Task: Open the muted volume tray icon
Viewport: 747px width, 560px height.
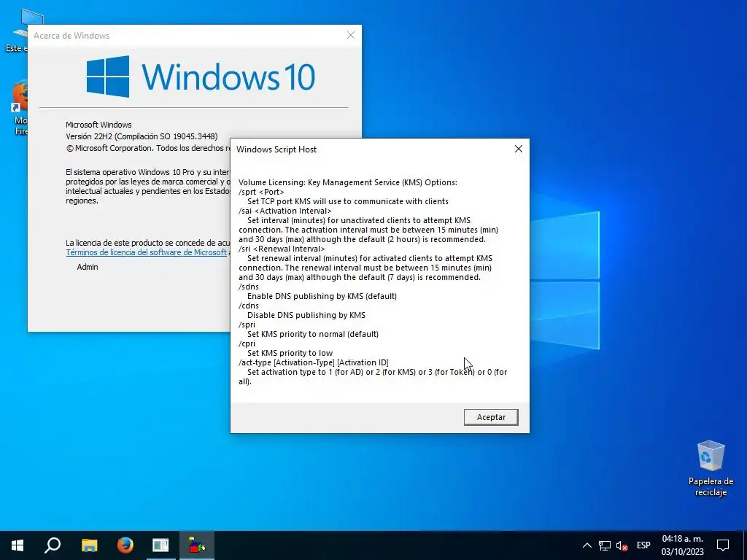Action: [x=622, y=545]
